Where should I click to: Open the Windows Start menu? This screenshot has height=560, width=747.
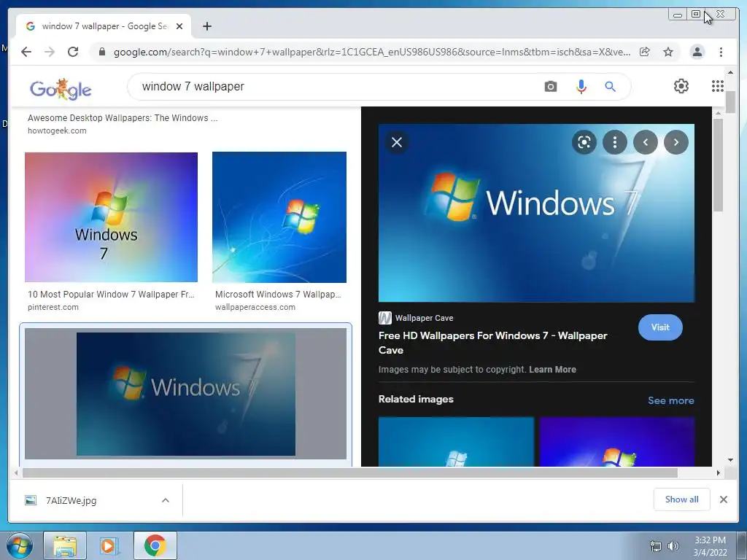click(x=20, y=545)
